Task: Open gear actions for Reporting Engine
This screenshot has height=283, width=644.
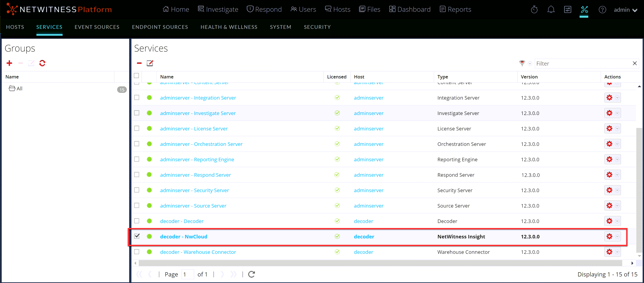Action: pyautogui.click(x=609, y=159)
